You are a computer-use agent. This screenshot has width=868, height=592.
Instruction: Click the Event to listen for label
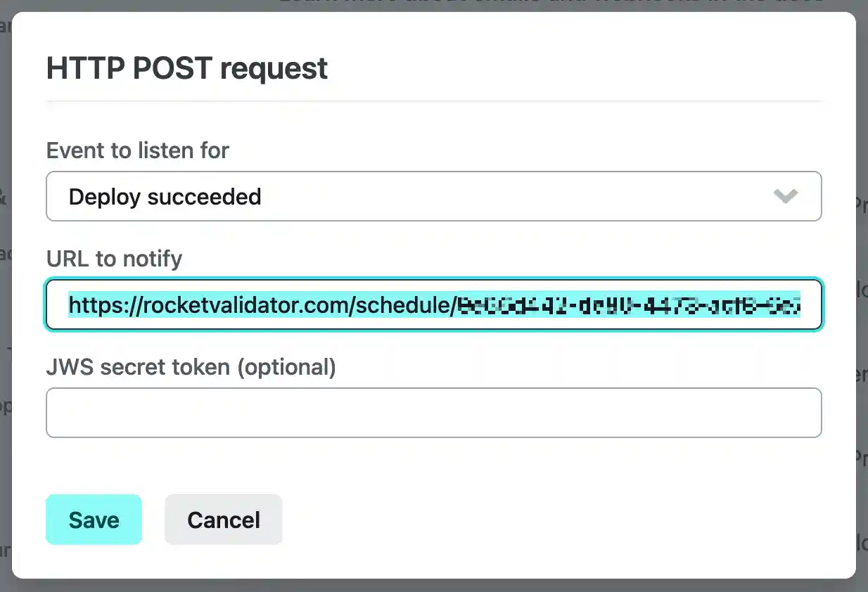tap(137, 150)
